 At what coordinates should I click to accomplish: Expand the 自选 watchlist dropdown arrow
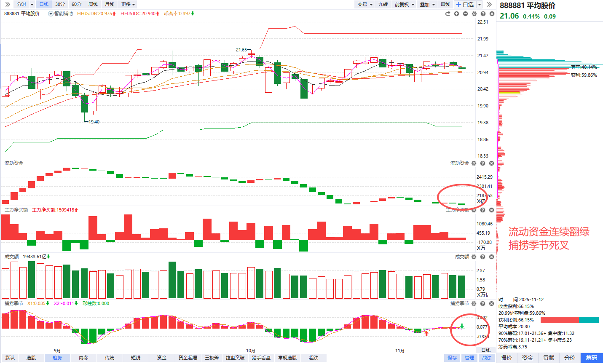coord(480,4)
